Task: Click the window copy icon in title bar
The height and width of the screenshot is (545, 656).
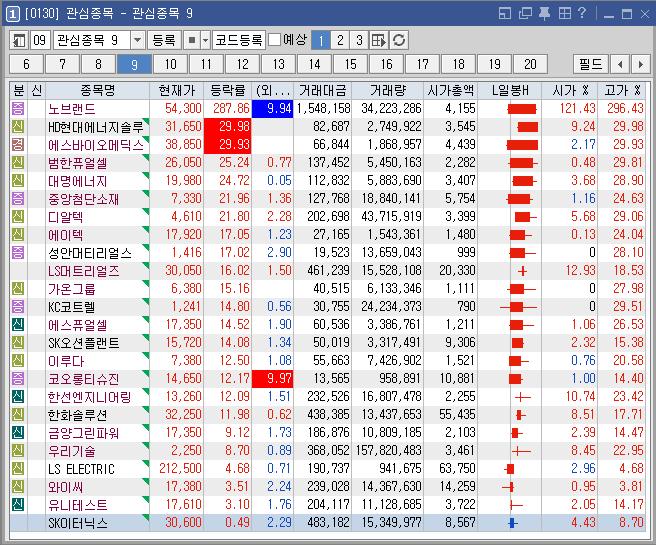Action: click(525, 14)
